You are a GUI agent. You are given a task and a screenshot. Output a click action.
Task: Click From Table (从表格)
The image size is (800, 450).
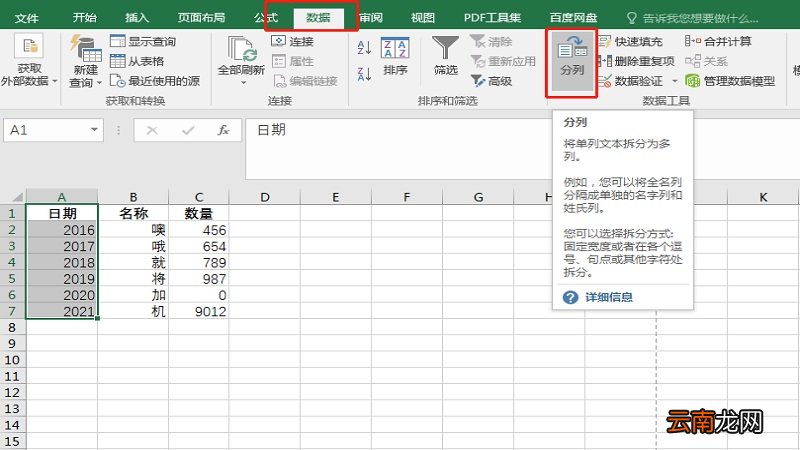coord(137,61)
